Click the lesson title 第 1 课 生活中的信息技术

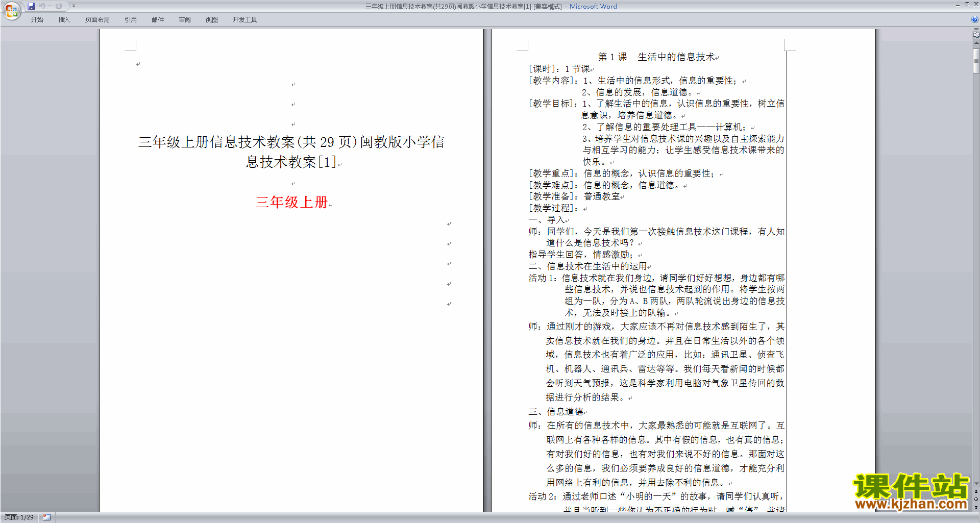656,57
